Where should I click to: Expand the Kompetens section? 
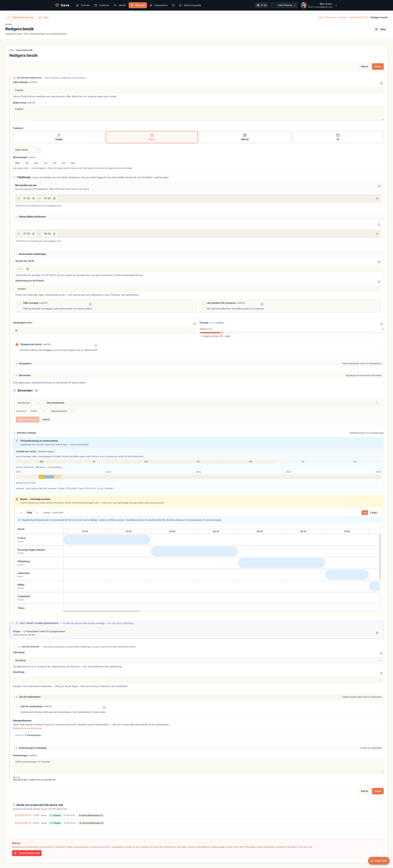coord(198,364)
